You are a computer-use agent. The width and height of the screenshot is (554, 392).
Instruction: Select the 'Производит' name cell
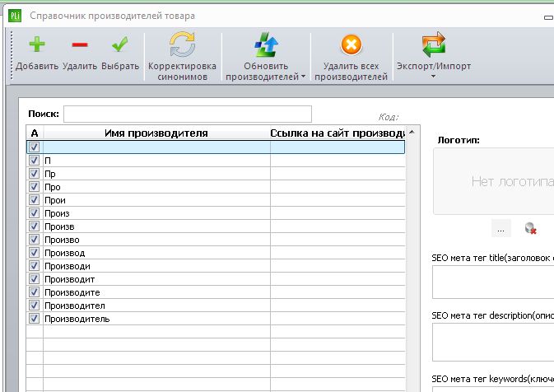coord(156,279)
